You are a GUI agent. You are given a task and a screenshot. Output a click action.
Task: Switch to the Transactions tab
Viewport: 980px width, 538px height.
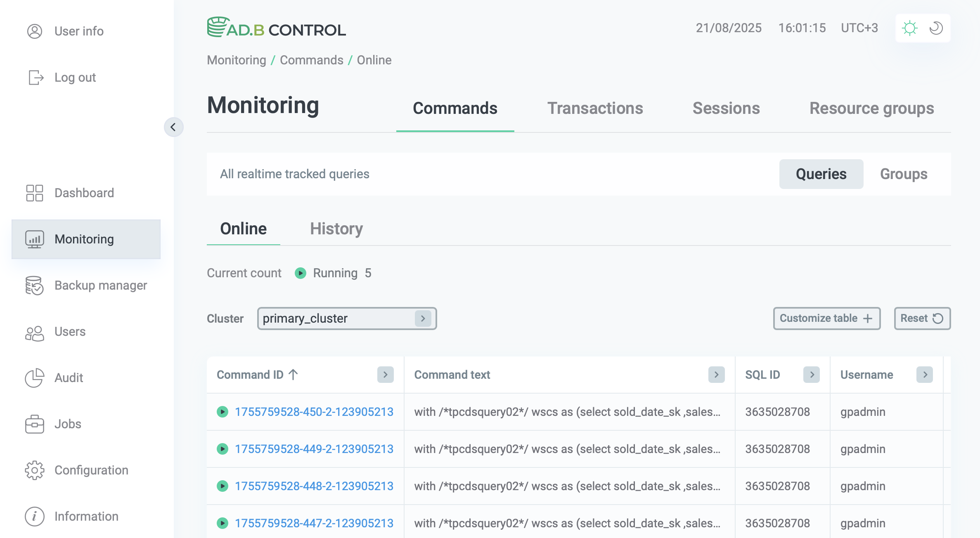[x=595, y=108]
